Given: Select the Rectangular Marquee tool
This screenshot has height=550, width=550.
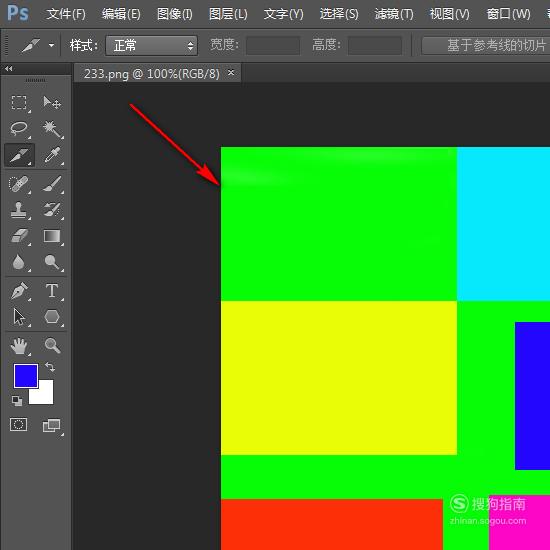Looking at the screenshot, I should (x=19, y=103).
